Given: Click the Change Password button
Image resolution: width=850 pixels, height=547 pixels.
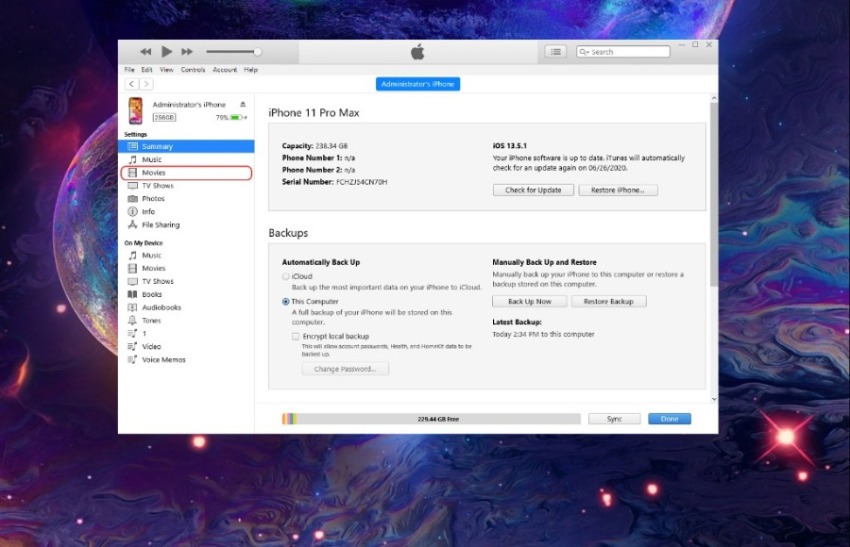Looking at the screenshot, I should coord(345,369).
